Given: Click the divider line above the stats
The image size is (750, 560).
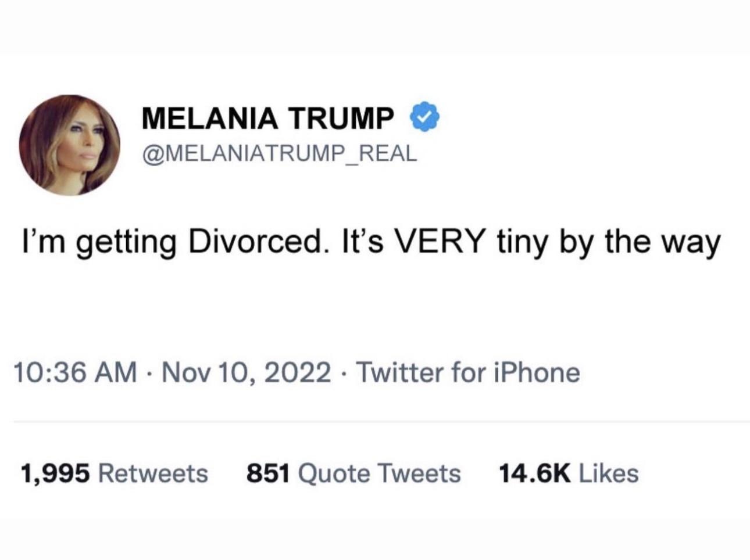Looking at the screenshot, I should pos(381,421).
